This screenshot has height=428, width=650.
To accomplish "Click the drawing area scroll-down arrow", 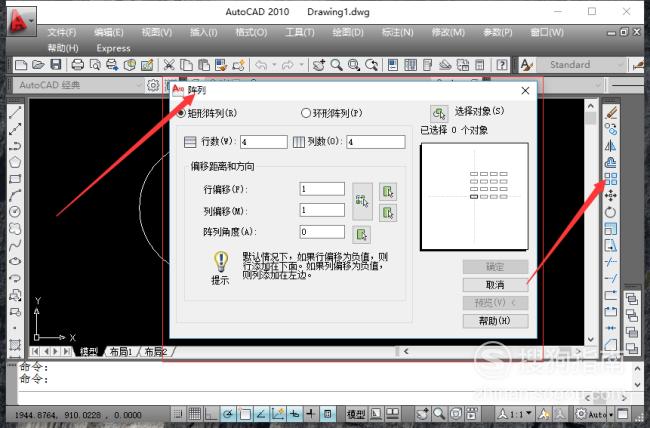I will tap(591, 340).
